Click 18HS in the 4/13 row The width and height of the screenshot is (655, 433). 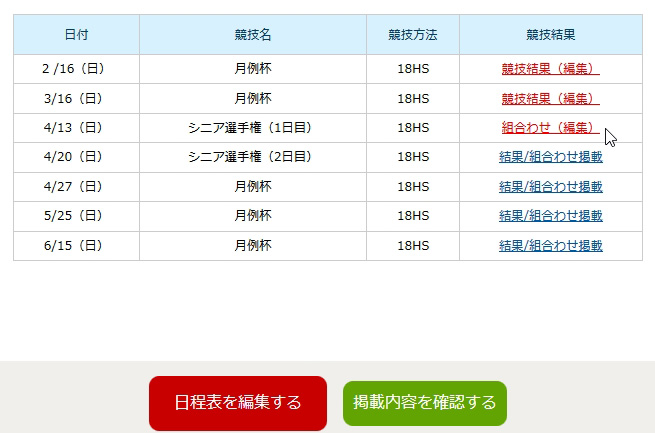pyautogui.click(x=413, y=128)
